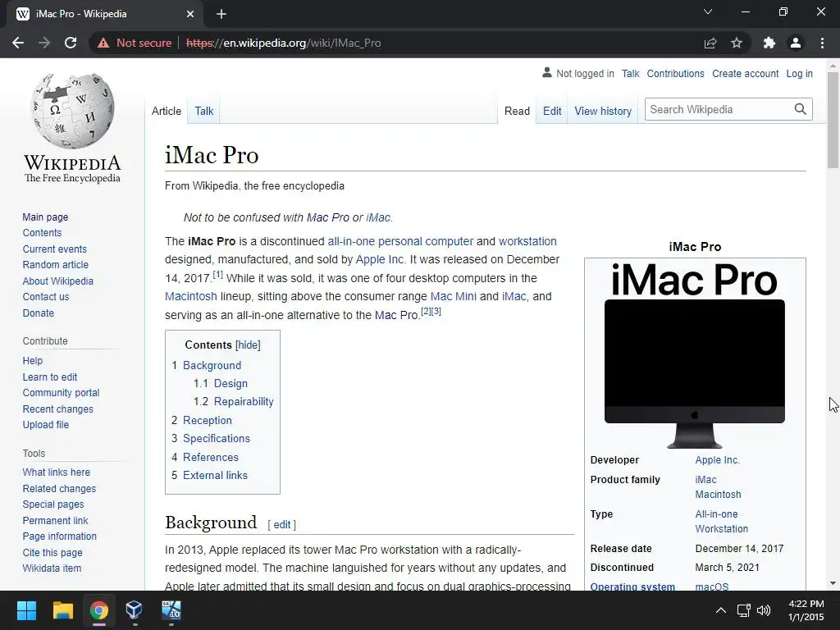Open Permanent link under Tools
Image resolution: width=840 pixels, height=630 pixels.
(x=55, y=520)
